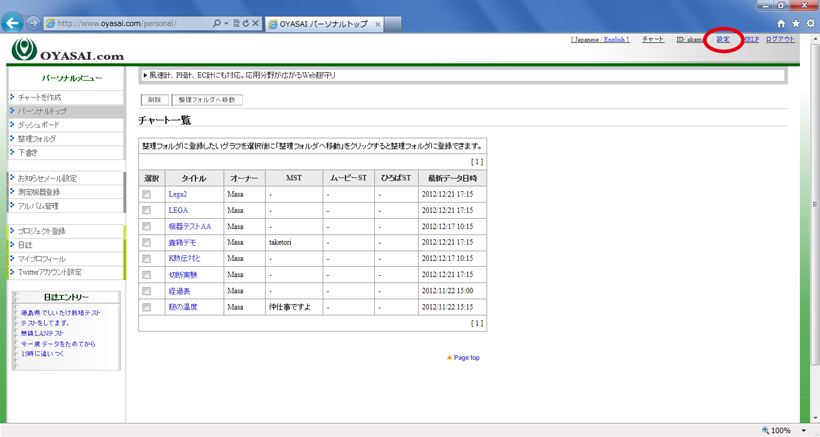Open 測定機器登録 menu item

(x=39, y=192)
